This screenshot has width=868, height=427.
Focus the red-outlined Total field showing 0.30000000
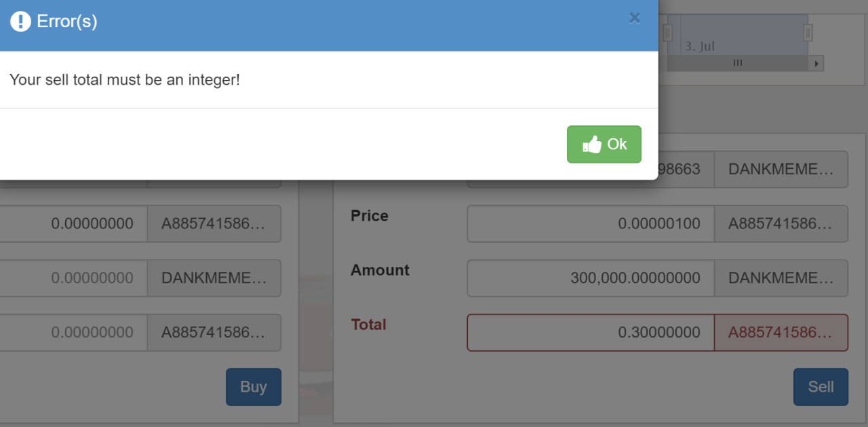(x=591, y=332)
